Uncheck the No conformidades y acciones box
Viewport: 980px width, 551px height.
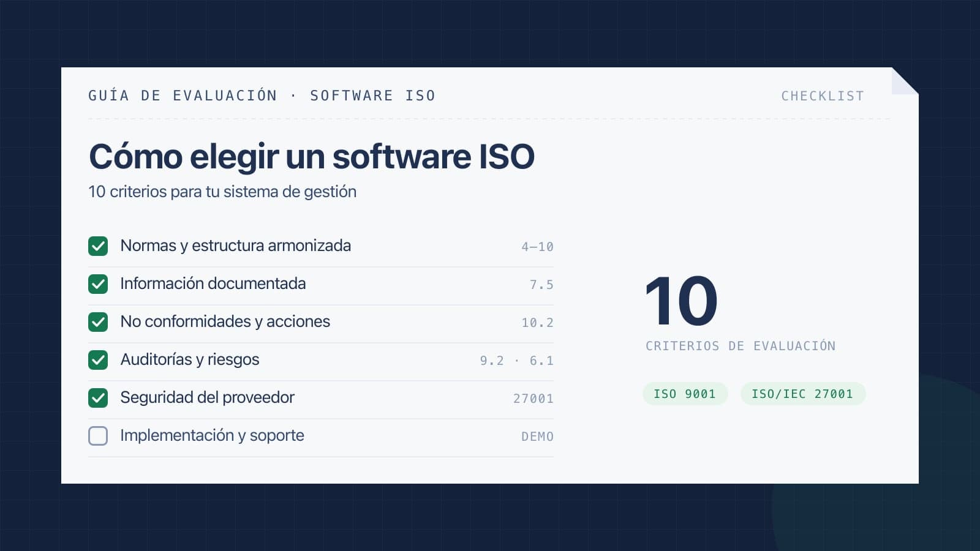98,322
